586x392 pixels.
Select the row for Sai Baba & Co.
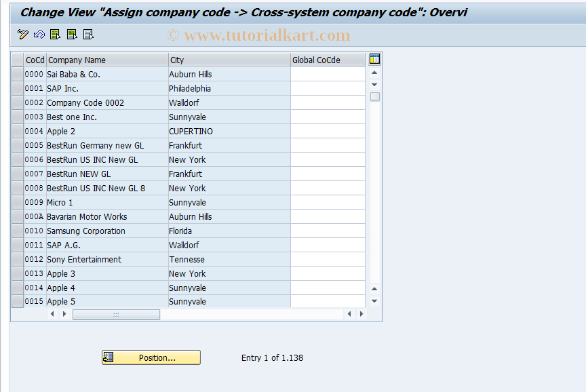pyautogui.click(x=17, y=74)
